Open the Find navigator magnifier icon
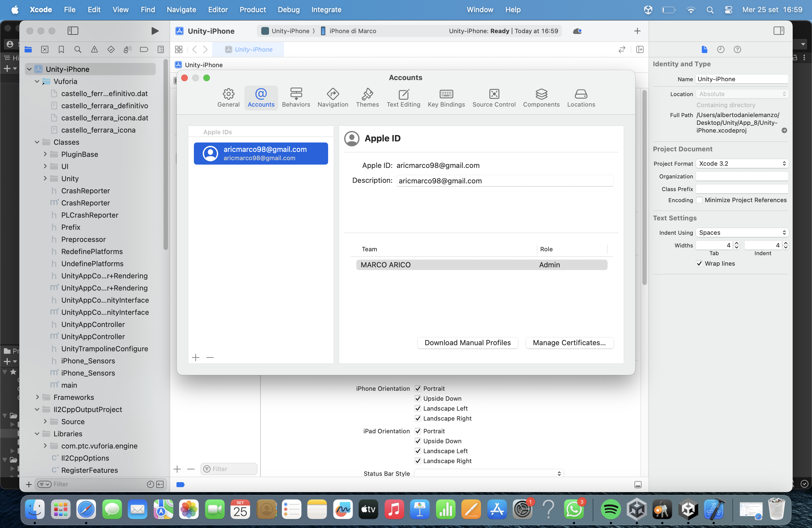Image resolution: width=812 pixels, height=528 pixels. point(78,49)
